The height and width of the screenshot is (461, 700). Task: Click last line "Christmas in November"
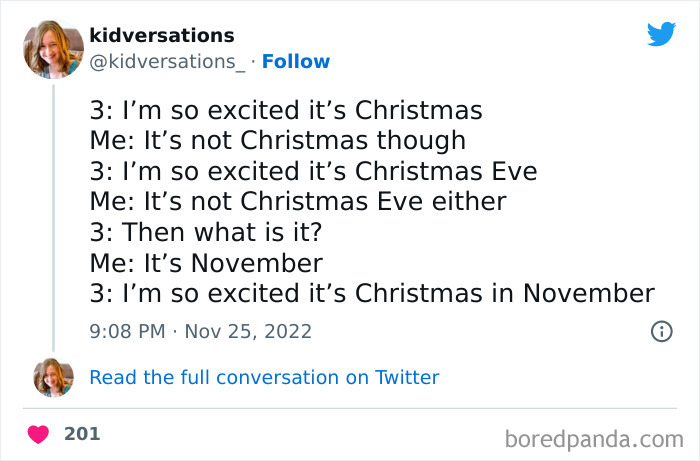[x=372, y=293]
